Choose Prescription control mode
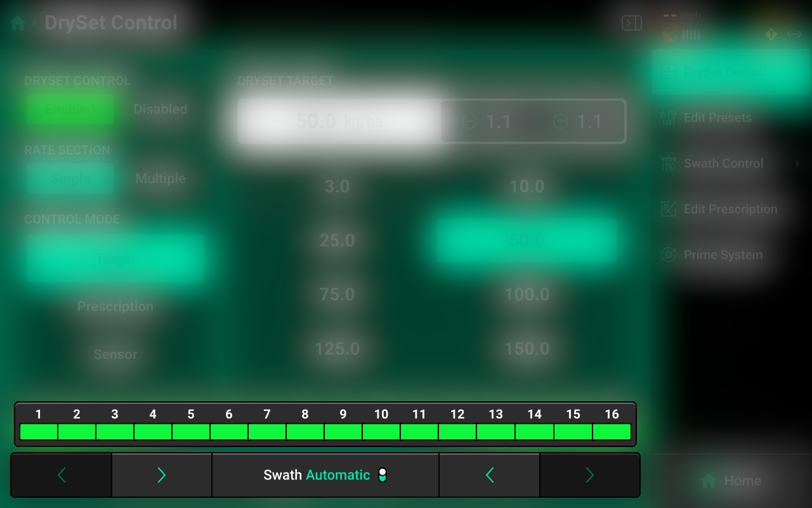This screenshot has height=508, width=812. tap(115, 307)
